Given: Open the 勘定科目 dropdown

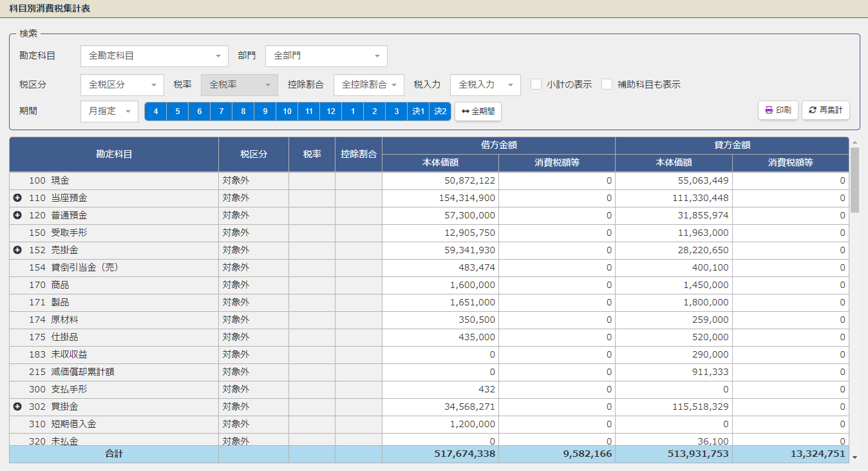Looking at the screenshot, I should tap(154, 56).
